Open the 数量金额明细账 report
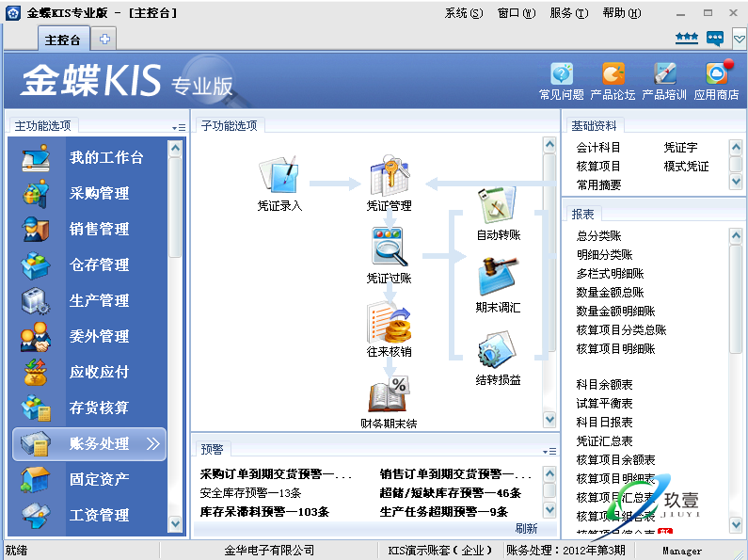Image resolution: width=748 pixels, height=560 pixels. pyautogui.click(x=615, y=311)
